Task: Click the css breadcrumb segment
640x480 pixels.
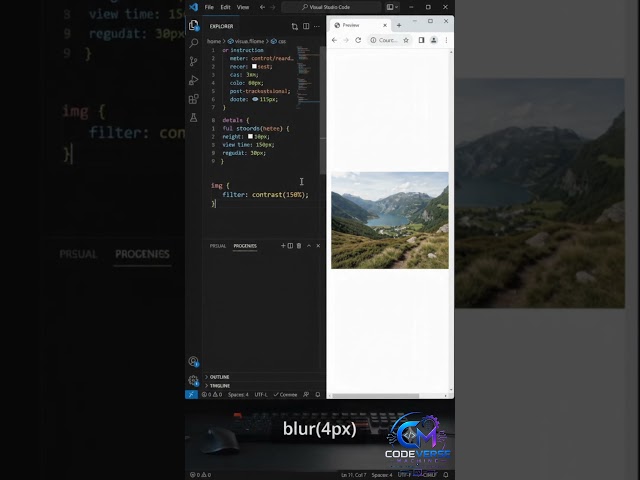Action: [279, 41]
